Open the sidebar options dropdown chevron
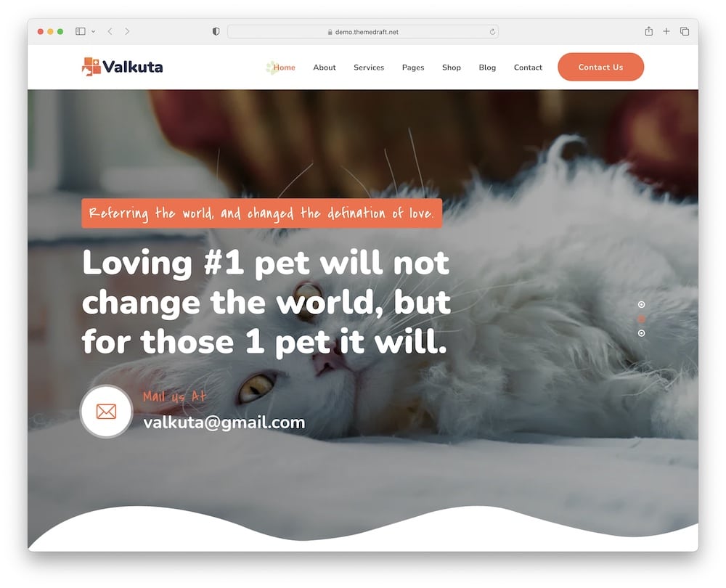Screen dimensions: 726x588 (x=94, y=31)
